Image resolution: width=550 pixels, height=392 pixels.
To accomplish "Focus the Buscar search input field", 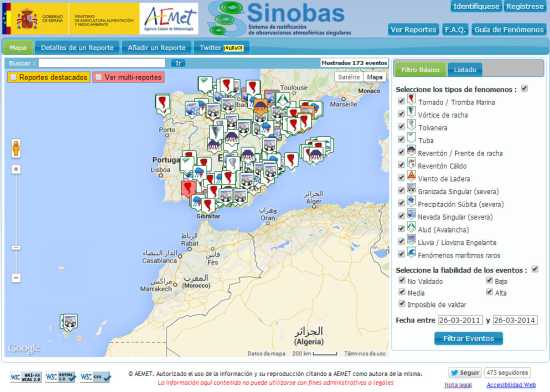I will coord(102,63).
